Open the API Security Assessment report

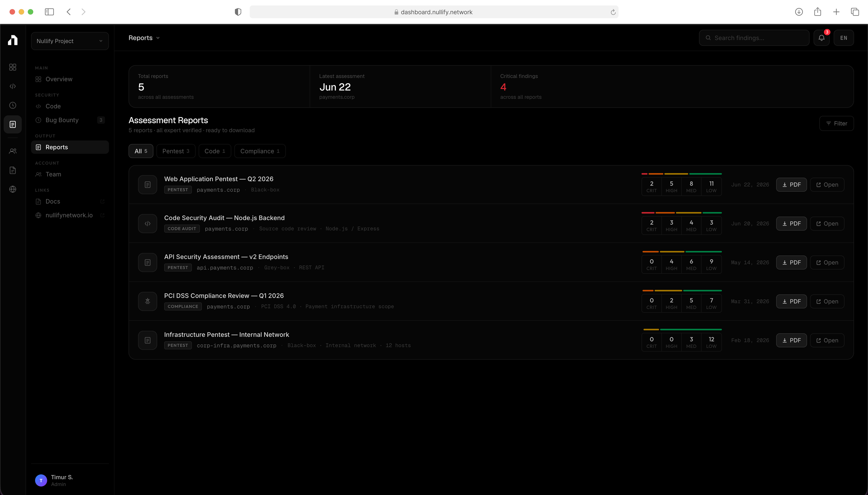point(827,262)
